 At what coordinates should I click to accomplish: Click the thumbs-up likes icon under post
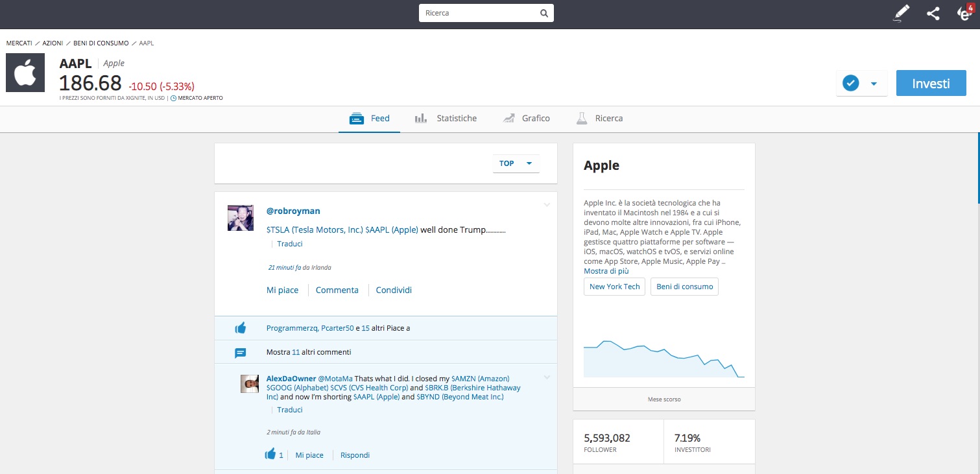240,328
